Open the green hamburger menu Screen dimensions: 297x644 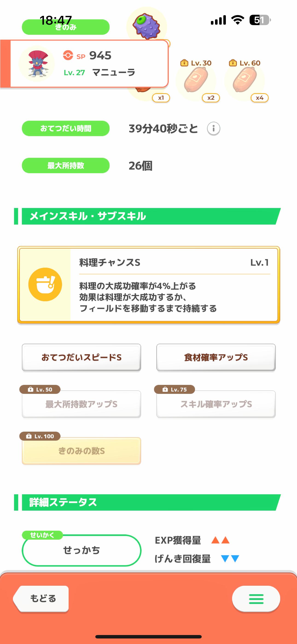pos(256,599)
